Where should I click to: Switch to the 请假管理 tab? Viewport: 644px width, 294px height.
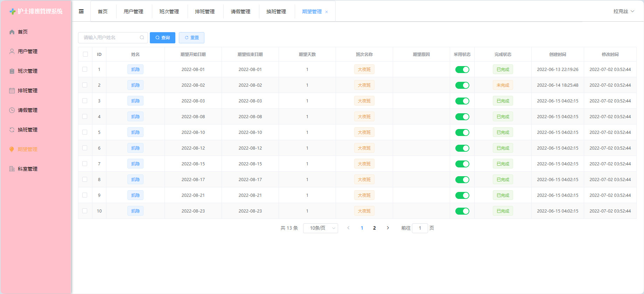[240, 12]
